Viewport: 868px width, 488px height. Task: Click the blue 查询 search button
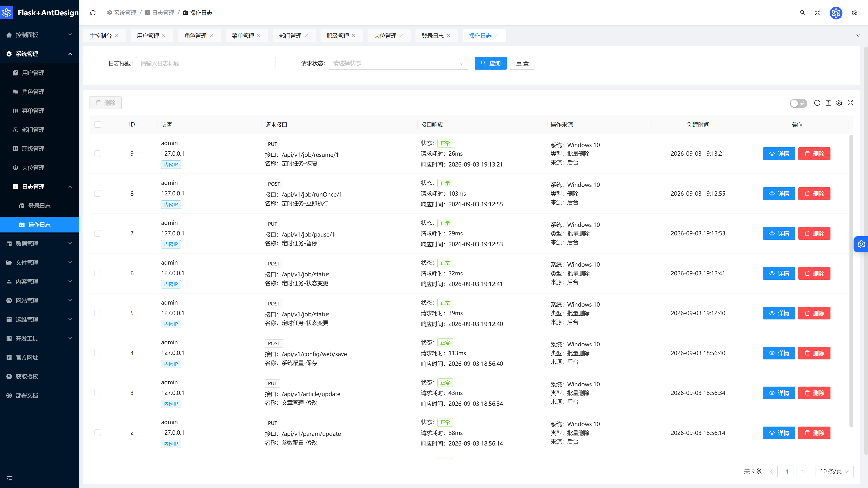pyautogui.click(x=491, y=63)
